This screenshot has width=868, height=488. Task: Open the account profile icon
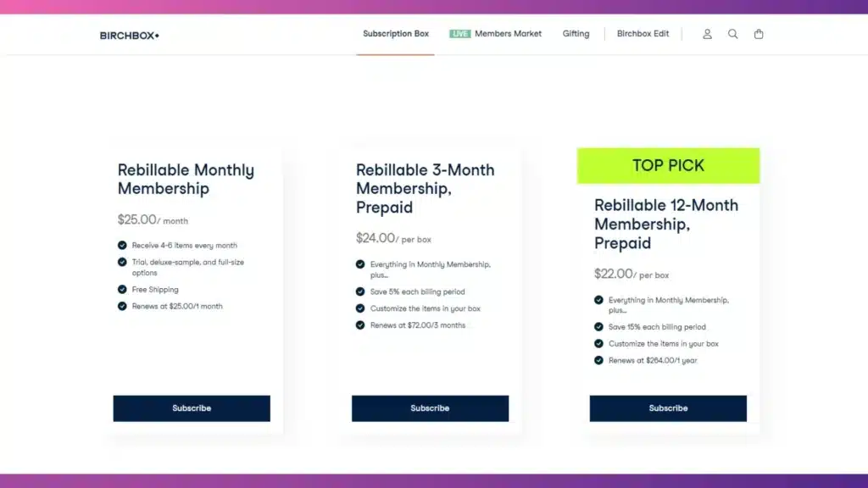(x=707, y=34)
